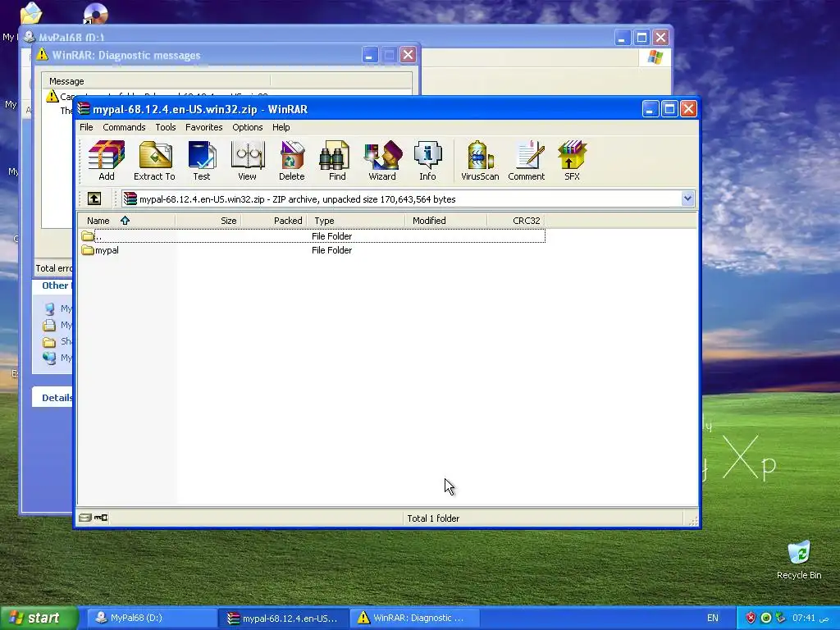Open the Favorites menu
Viewport: 840px width, 630px height.
204,127
